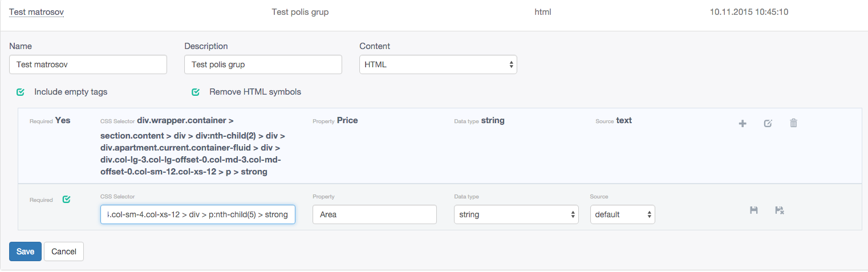Toggle the Include empty tags checkbox
This screenshot has height=272, width=868.
tap(21, 92)
